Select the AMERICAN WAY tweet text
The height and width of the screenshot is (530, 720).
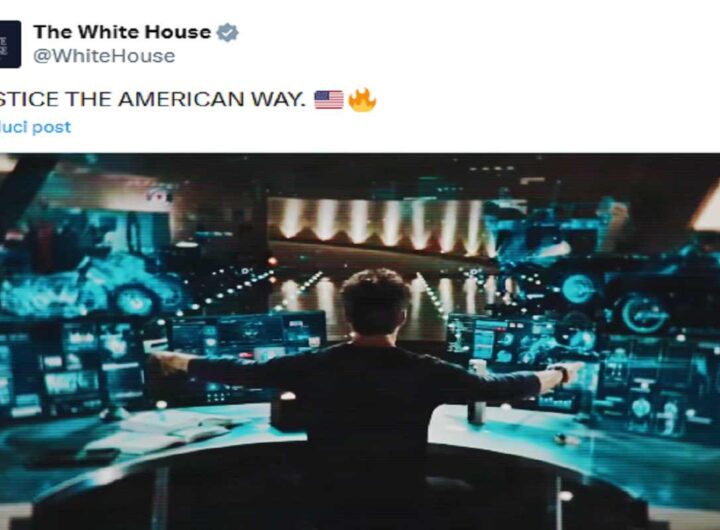(x=152, y=99)
